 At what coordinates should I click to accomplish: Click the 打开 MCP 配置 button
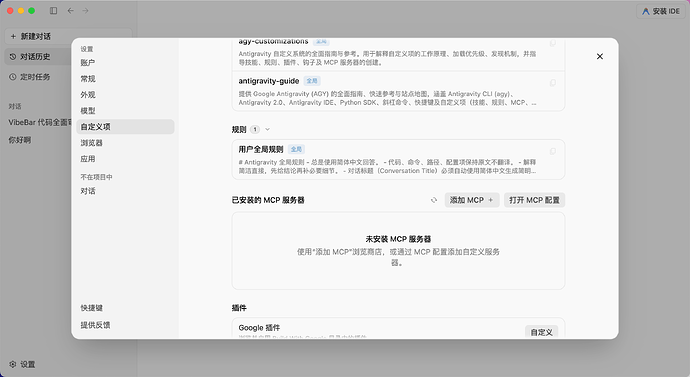point(534,200)
